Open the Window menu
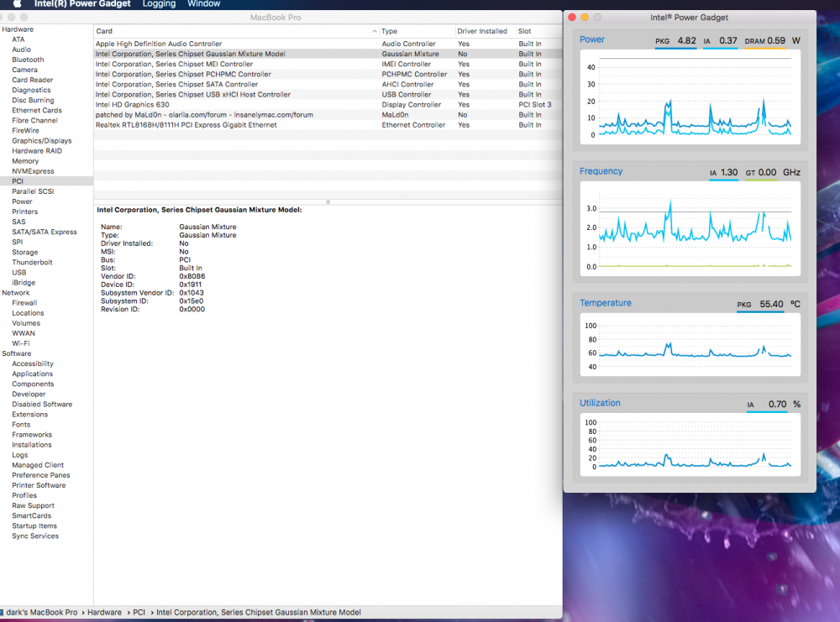 [x=203, y=3]
